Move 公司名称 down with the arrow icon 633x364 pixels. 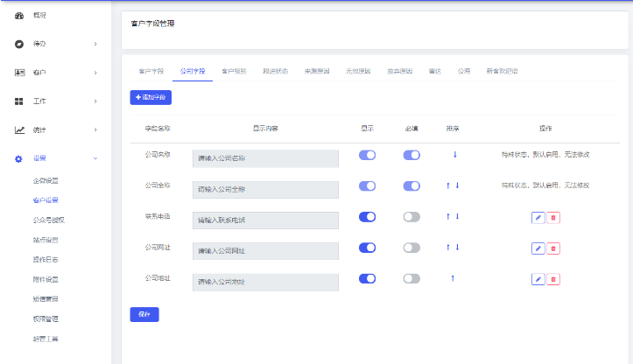(454, 155)
